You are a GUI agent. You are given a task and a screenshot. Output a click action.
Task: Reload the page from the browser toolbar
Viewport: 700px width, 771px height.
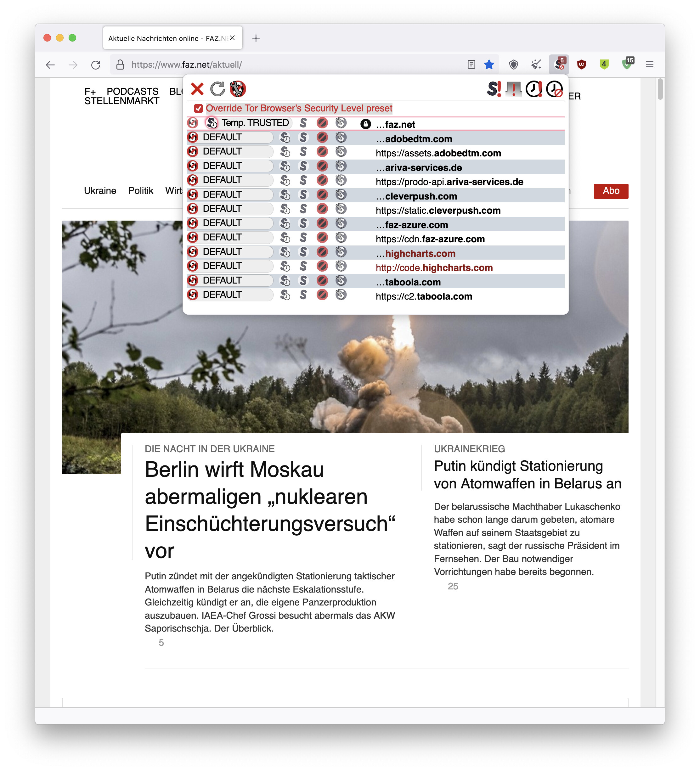point(96,65)
